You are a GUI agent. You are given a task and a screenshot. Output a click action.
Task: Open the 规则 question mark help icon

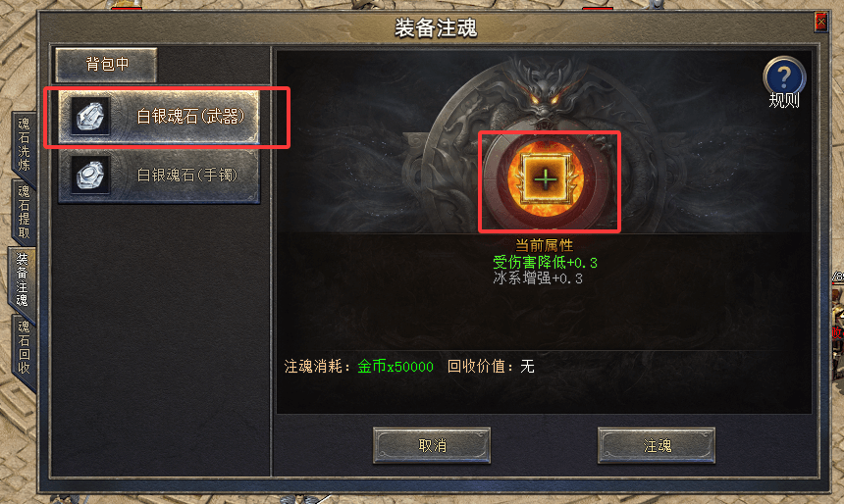click(784, 76)
